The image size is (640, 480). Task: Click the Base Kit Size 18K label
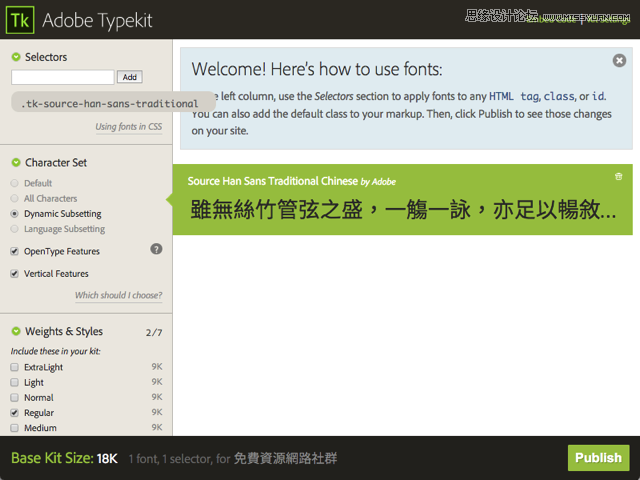[64, 458]
